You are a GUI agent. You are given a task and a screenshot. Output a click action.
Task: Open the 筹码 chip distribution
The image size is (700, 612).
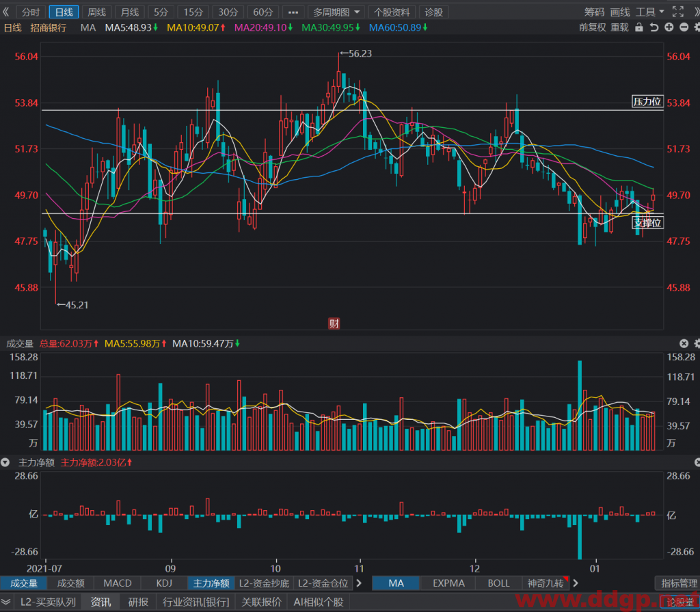594,12
